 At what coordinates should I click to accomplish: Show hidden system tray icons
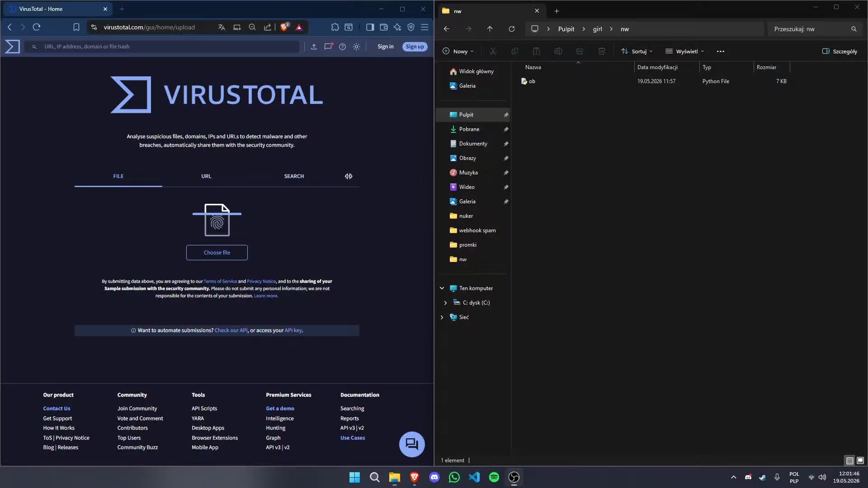pyautogui.click(x=734, y=477)
